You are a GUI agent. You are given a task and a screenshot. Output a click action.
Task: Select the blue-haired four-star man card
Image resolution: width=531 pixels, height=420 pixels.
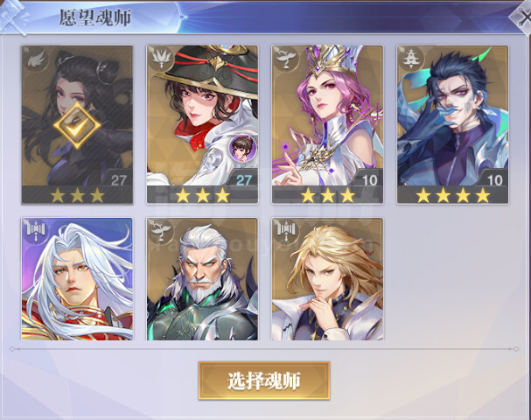[x=453, y=124]
